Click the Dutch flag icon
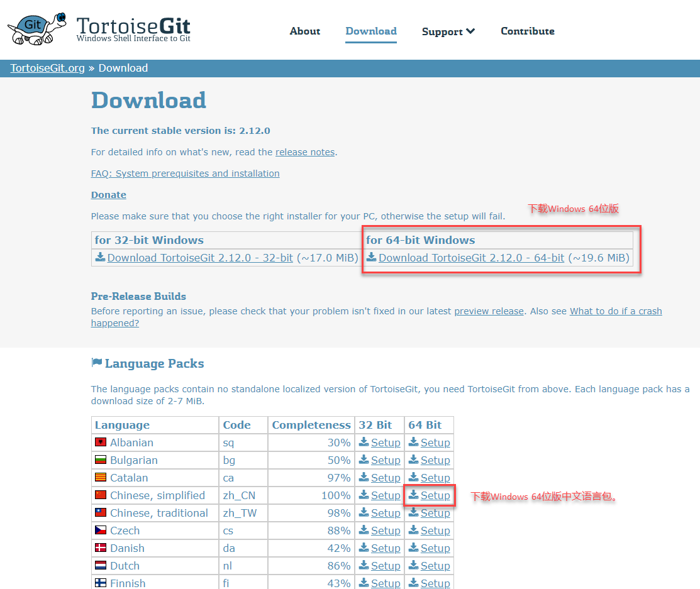Image resolution: width=700 pixels, height=589 pixels. [x=101, y=565]
